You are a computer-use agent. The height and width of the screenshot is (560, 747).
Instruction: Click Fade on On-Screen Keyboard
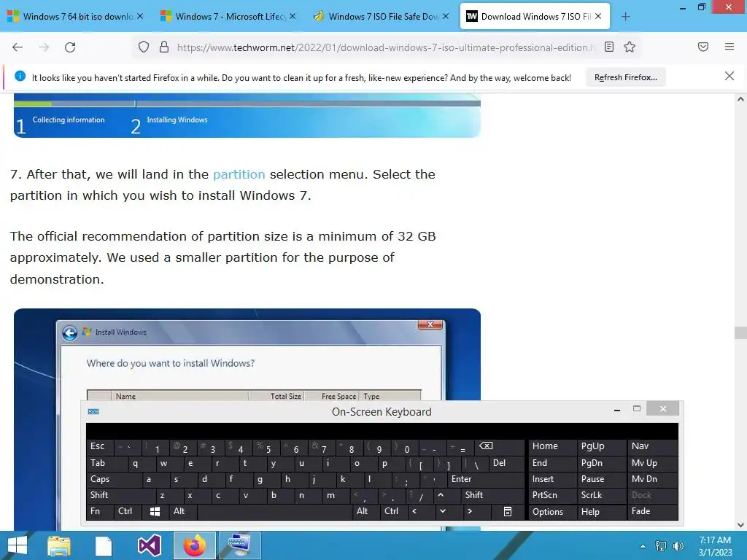[652, 511]
